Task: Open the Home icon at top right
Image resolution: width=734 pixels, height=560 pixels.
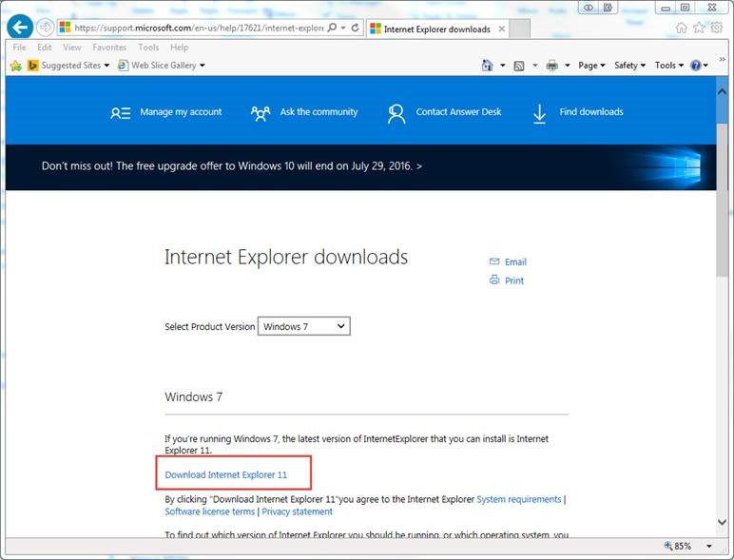Action: (681, 28)
